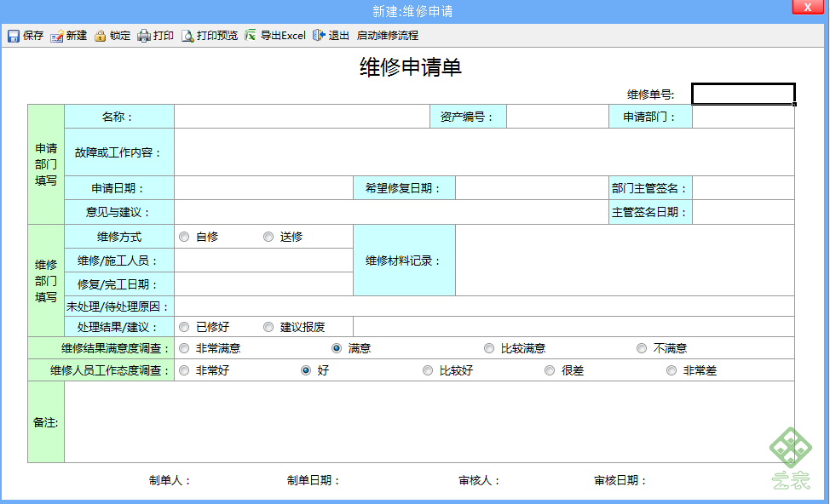
Task: Click the 锁定 padlock icon
Action: click(100, 36)
